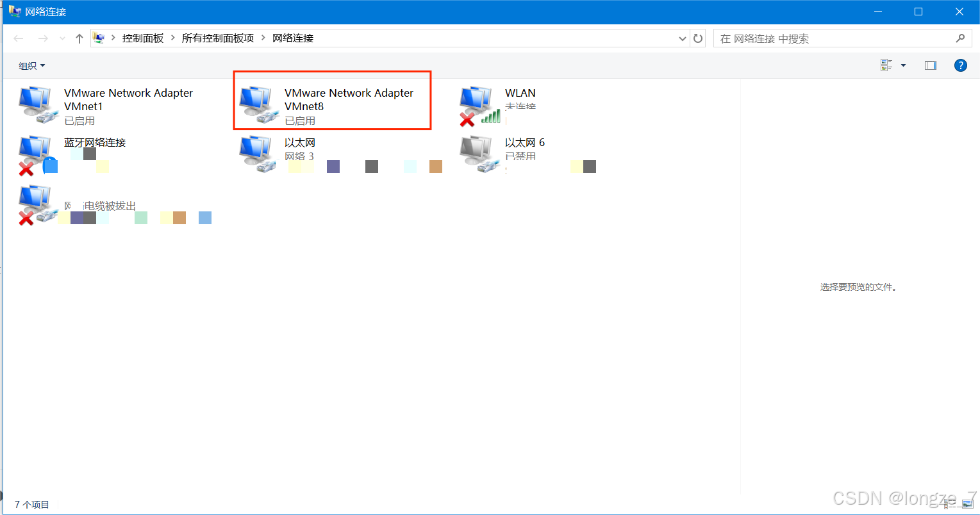Viewport: 980px width, 515px height.
Task: Open the recent locations dropdown arrow
Action: coord(62,38)
